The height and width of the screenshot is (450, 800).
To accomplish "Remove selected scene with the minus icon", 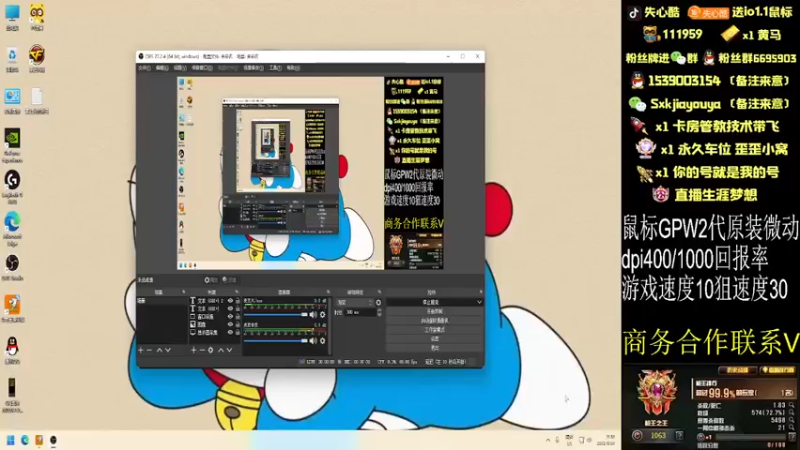I will click(149, 350).
